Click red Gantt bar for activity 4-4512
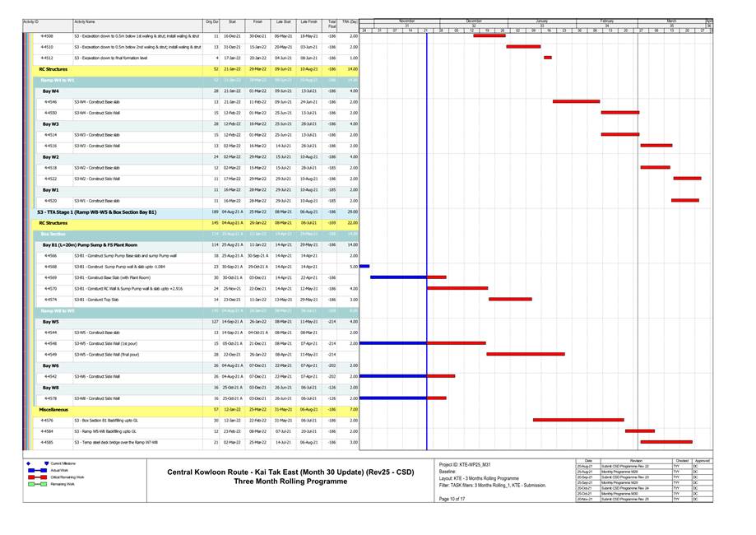756x535 pixels. click(548, 58)
